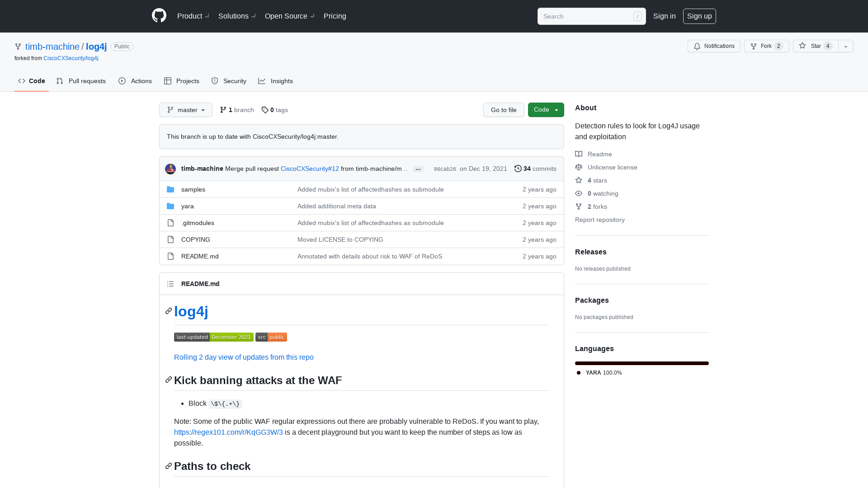Open regex101.com playground link

pos(228,432)
